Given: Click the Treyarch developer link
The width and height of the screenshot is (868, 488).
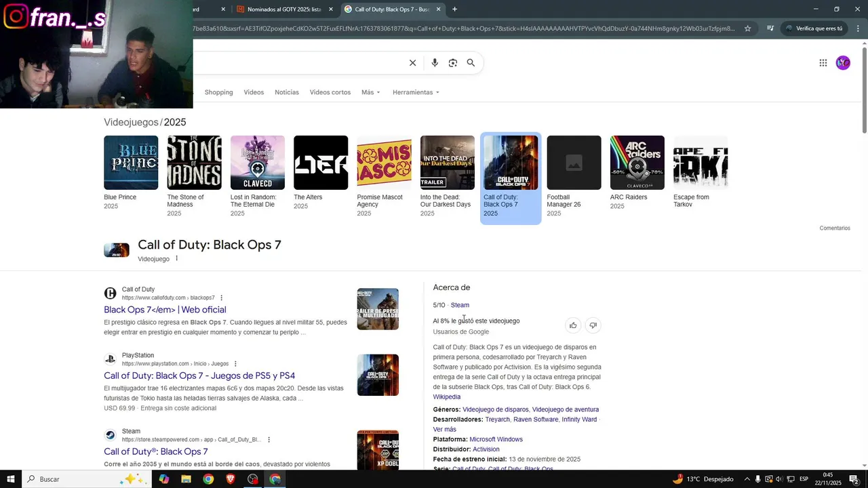Looking at the screenshot, I should pyautogui.click(x=497, y=420).
